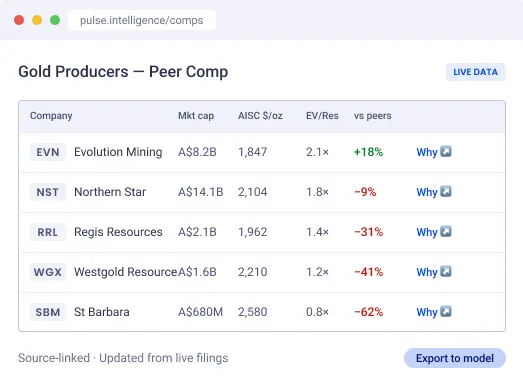Click the 1.8× EV/Res value
This screenshot has width=523, height=385.
pyautogui.click(x=317, y=192)
